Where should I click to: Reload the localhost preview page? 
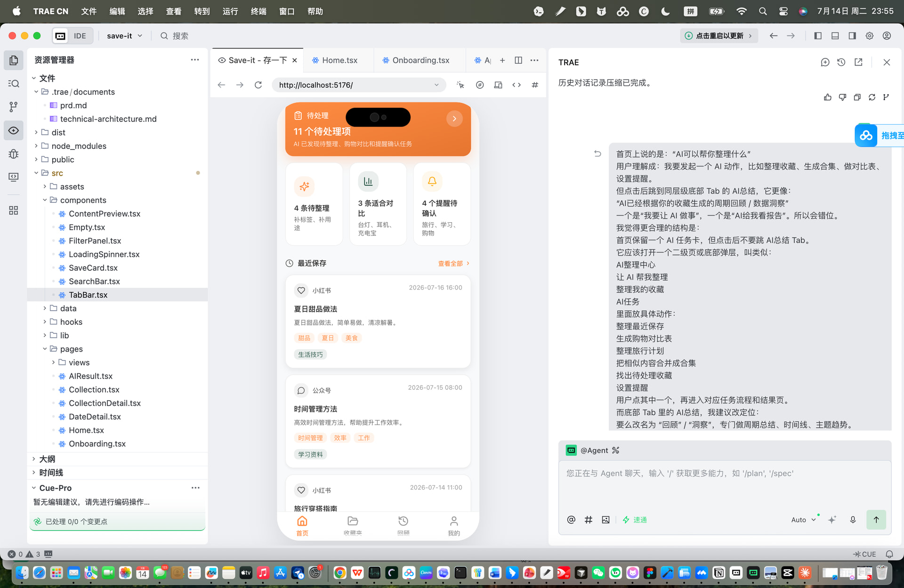[258, 85]
